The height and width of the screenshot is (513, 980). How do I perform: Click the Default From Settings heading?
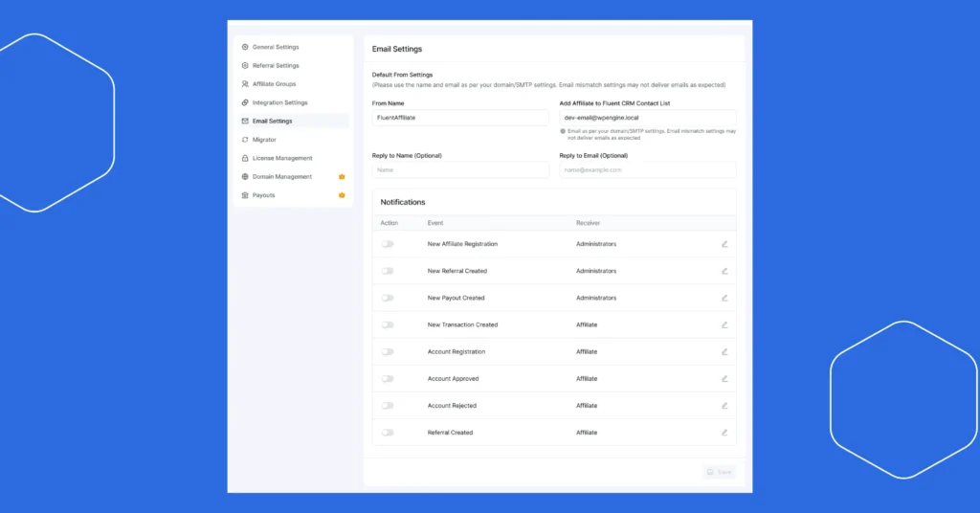click(x=403, y=75)
